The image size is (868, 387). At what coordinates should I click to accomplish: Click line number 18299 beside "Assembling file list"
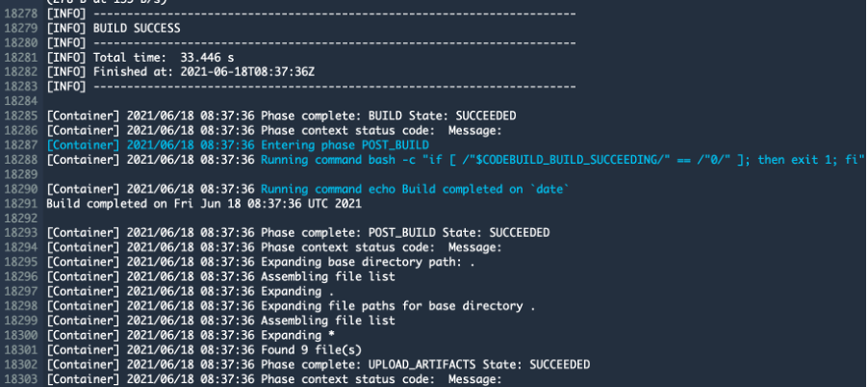[21, 320]
